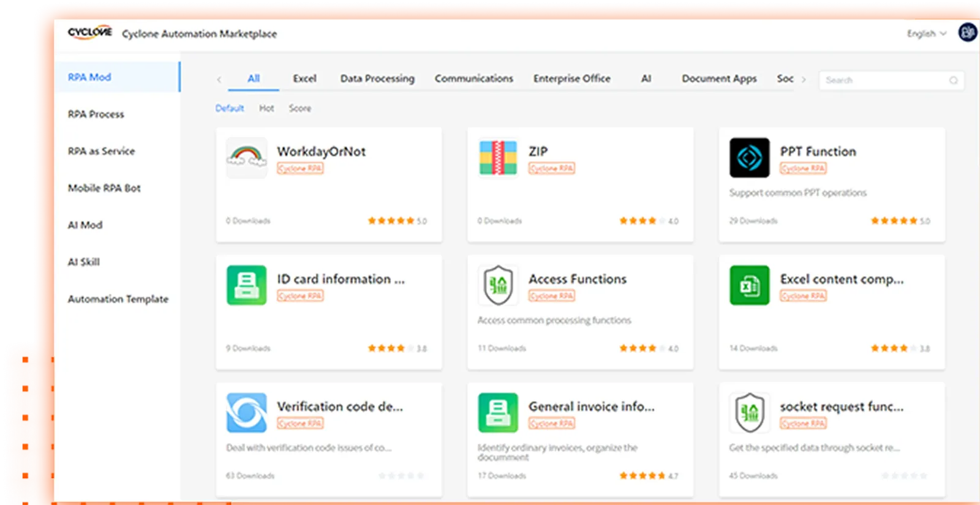Image resolution: width=980 pixels, height=505 pixels.
Task: Open the English language dropdown
Action: 926,34
